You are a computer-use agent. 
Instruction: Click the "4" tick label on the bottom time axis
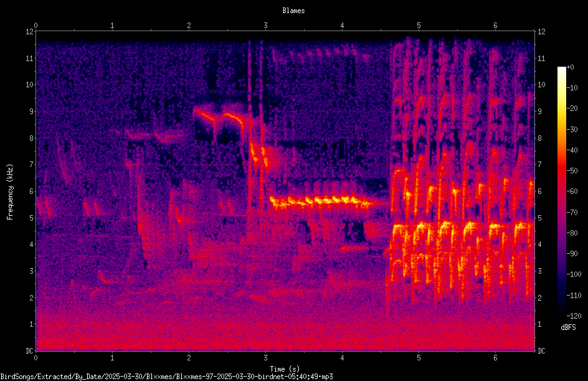[343, 358]
